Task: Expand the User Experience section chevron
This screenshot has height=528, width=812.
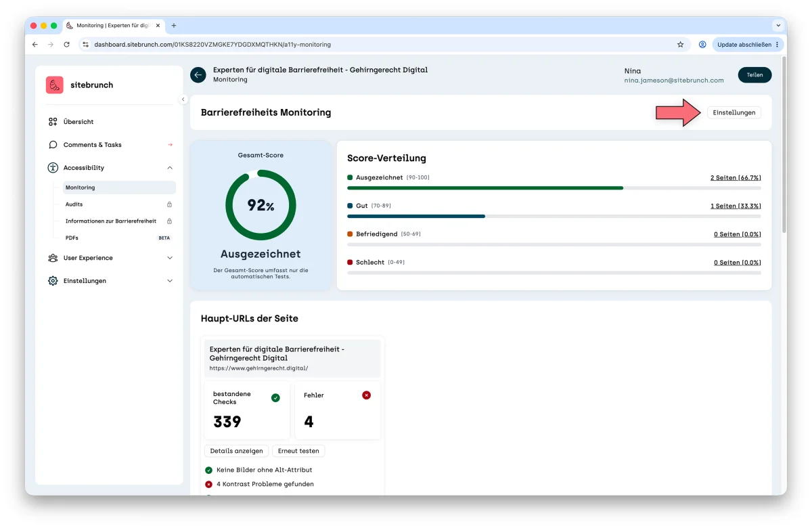Action: click(170, 258)
